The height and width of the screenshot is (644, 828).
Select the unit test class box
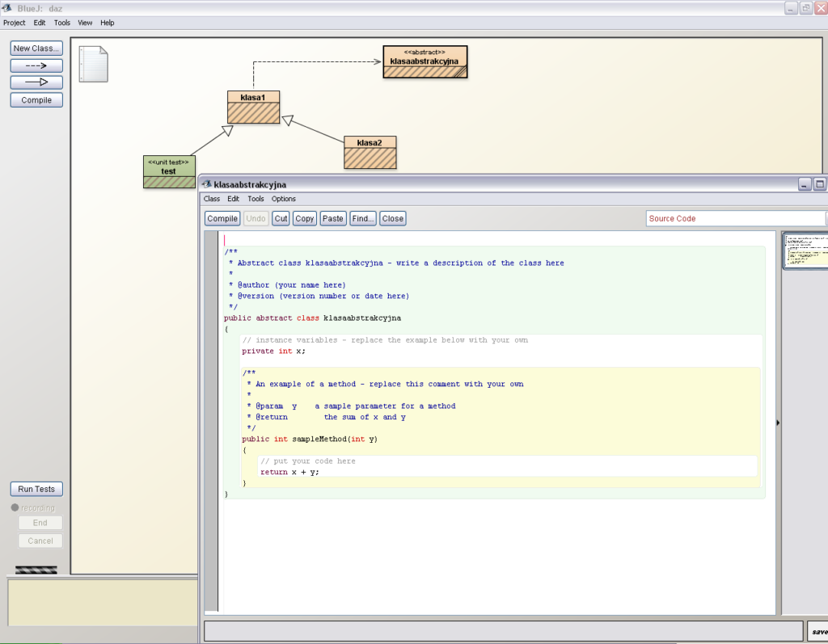tap(169, 171)
